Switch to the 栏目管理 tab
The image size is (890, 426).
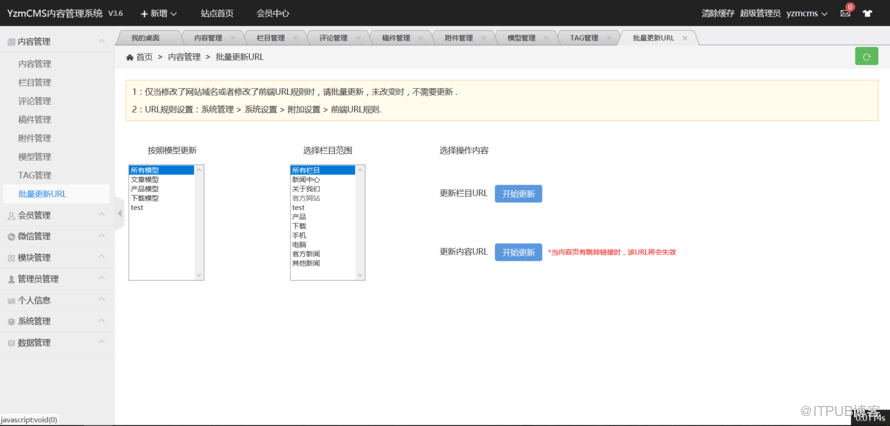pyautogui.click(x=271, y=38)
